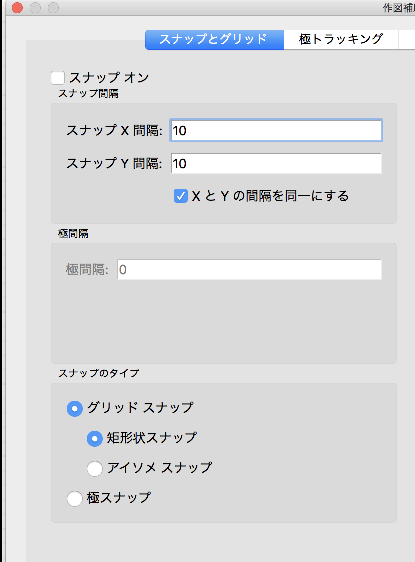This screenshot has height=562, width=415.
Task: Close the dialog with the red button
Action: coord(17,8)
